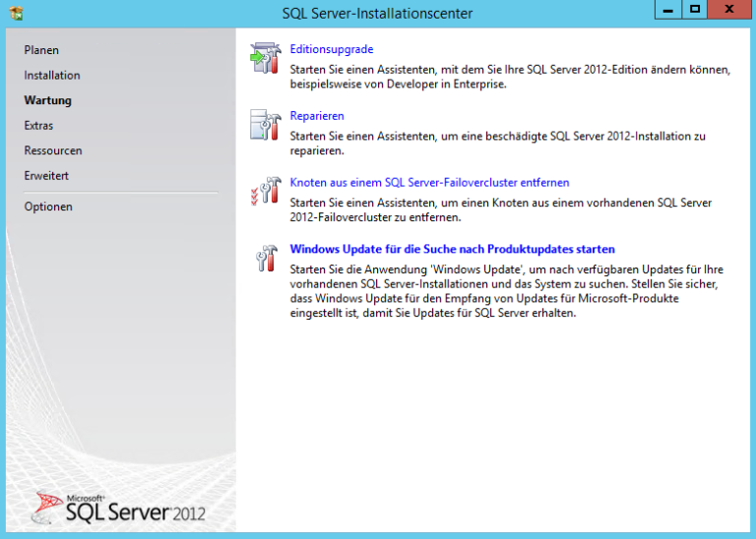The image size is (756, 539).
Task: Minimize the Installationscenter window
Action: tap(667, 10)
